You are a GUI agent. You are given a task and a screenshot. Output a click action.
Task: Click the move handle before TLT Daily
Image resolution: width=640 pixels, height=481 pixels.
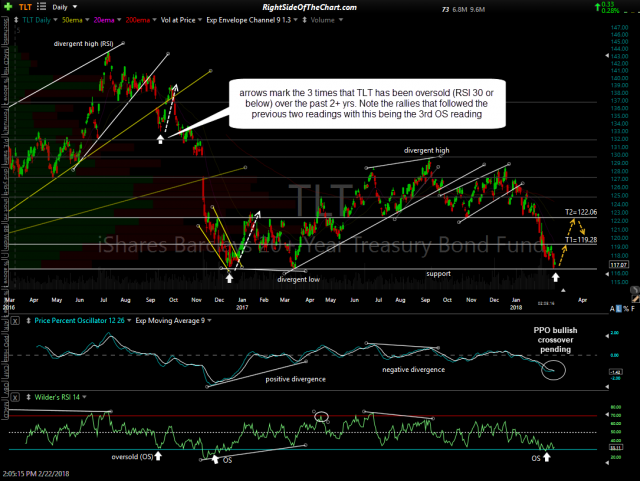click(x=16, y=20)
